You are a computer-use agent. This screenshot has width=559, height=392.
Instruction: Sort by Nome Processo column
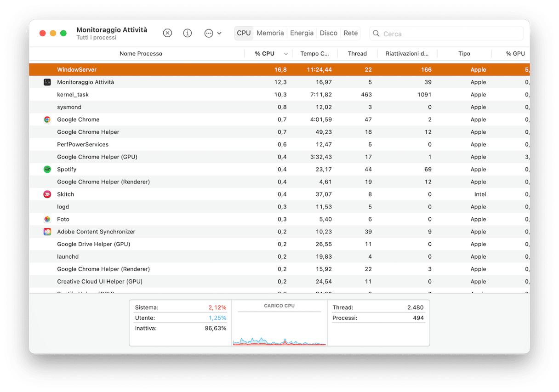click(141, 54)
